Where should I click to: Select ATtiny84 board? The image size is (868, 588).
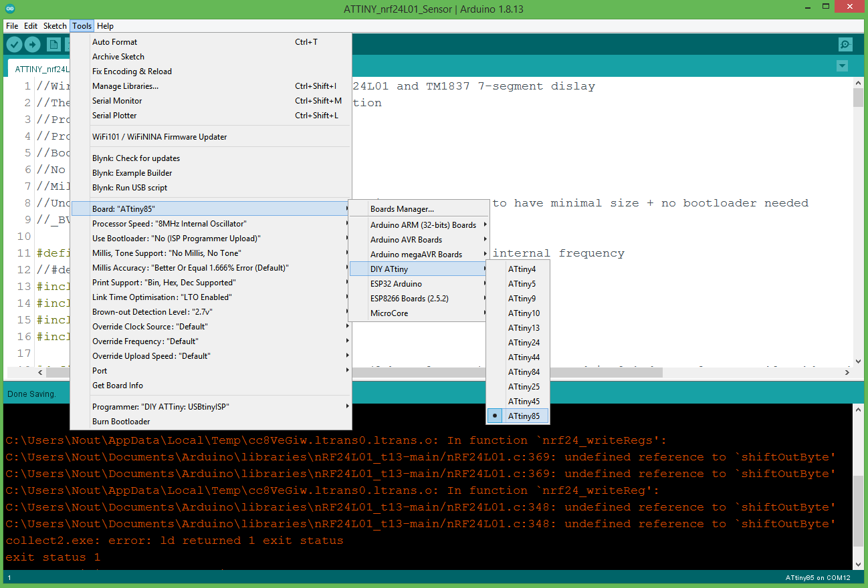[518, 372]
